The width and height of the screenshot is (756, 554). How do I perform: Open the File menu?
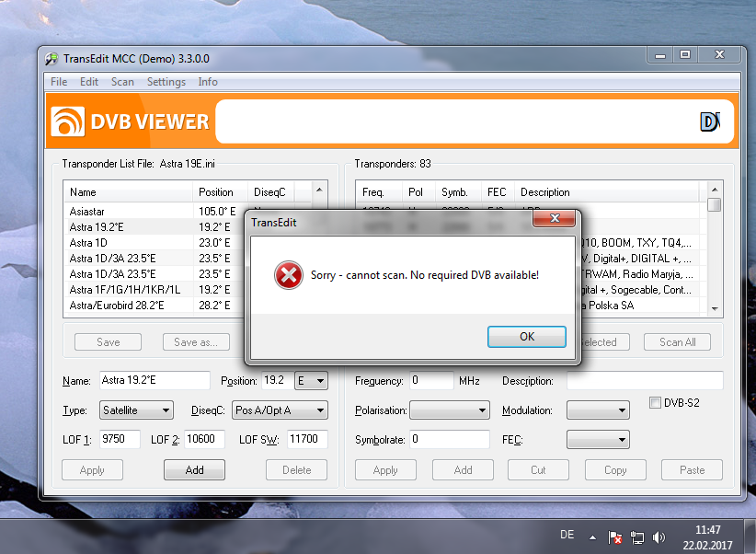pyautogui.click(x=59, y=82)
